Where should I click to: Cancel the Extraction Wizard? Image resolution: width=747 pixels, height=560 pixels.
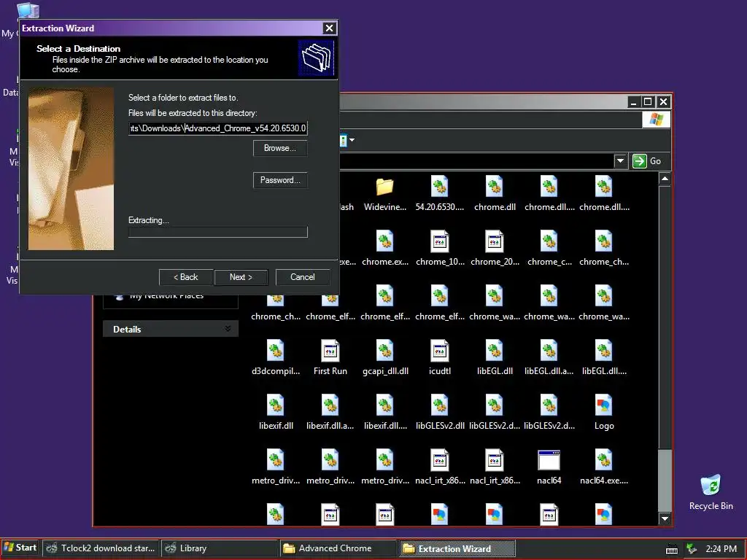tap(303, 277)
